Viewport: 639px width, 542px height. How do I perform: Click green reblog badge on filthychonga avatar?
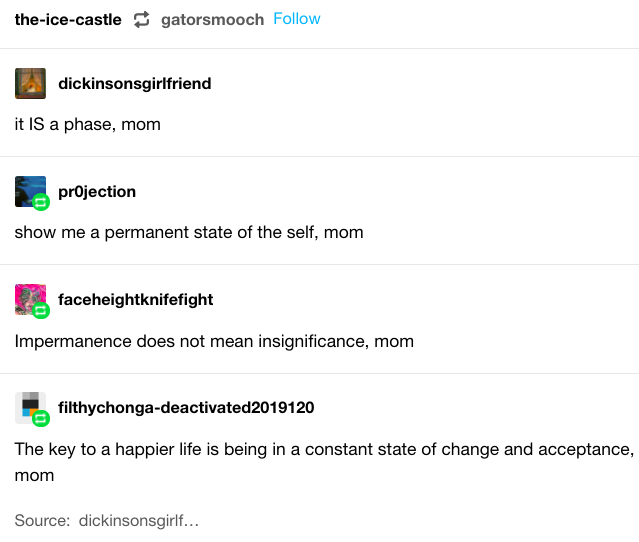point(41,418)
